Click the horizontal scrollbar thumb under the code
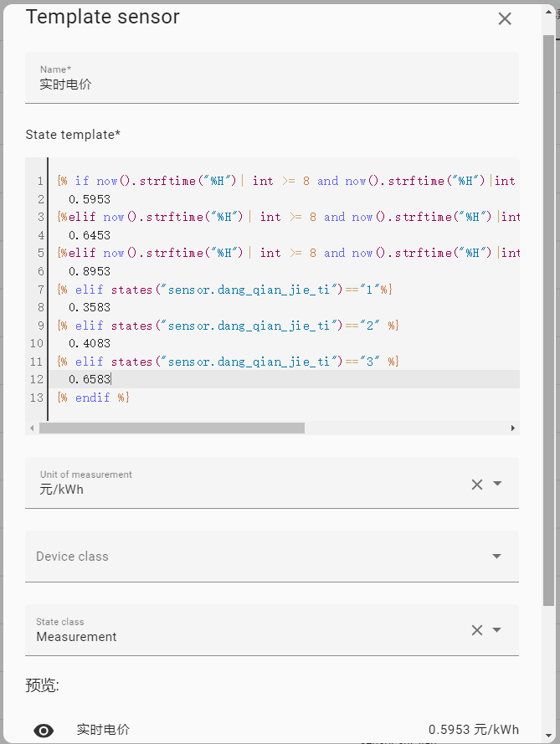This screenshot has height=744, width=560. coord(172,428)
